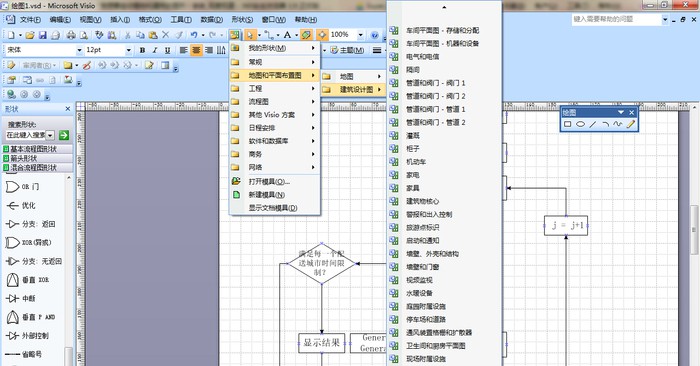Click the Spelling check icon
This screenshot has height=366, width=700.
coord(99,35)
